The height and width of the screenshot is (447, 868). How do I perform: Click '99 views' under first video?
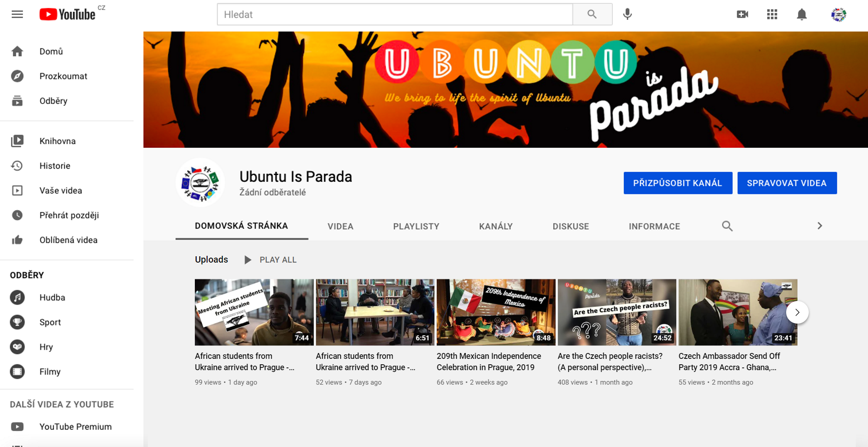(x=208, y=382)
